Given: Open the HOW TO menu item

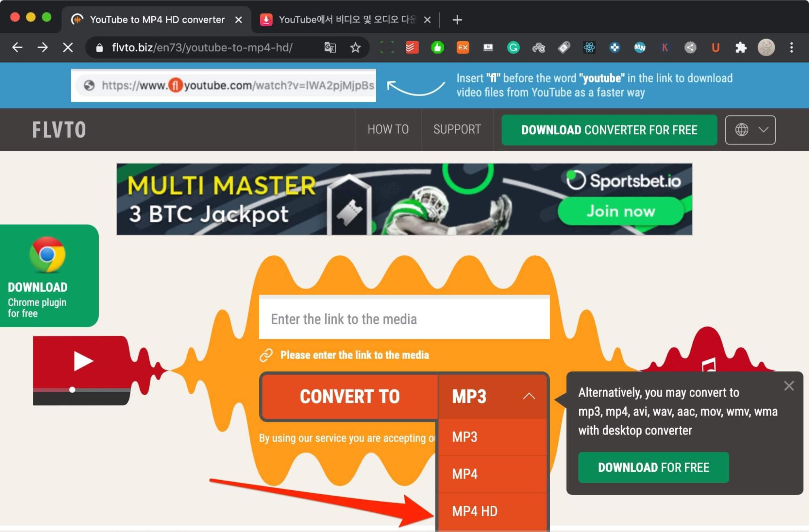Looking at the screenshot, I should point(388,129).
